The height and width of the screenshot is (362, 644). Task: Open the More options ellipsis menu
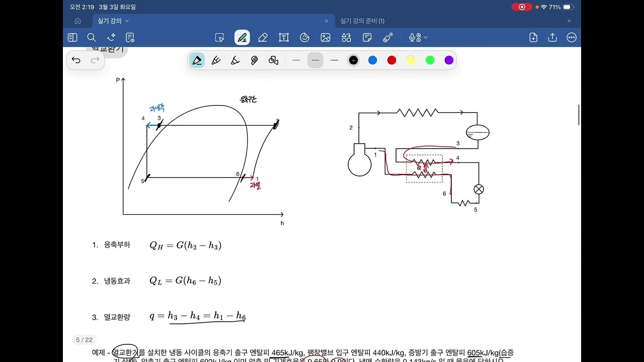point(572,38)
